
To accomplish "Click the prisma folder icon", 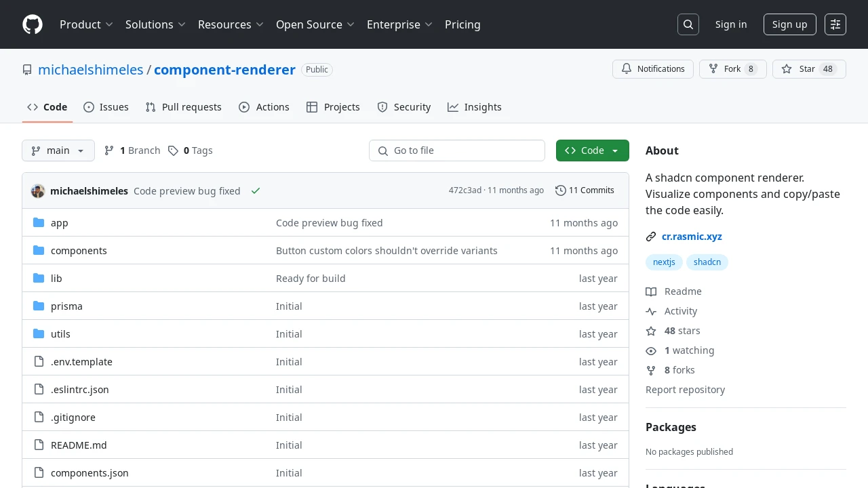I will pos(39,306).
